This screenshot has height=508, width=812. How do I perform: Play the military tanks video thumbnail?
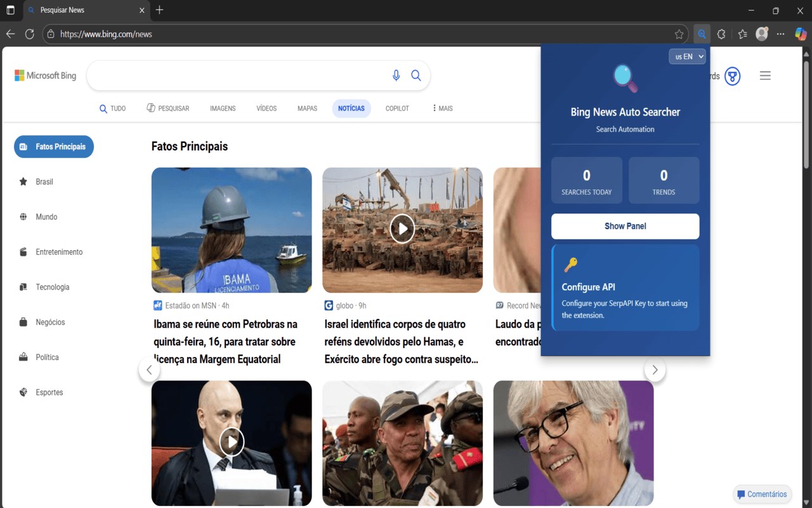(402, 229)
